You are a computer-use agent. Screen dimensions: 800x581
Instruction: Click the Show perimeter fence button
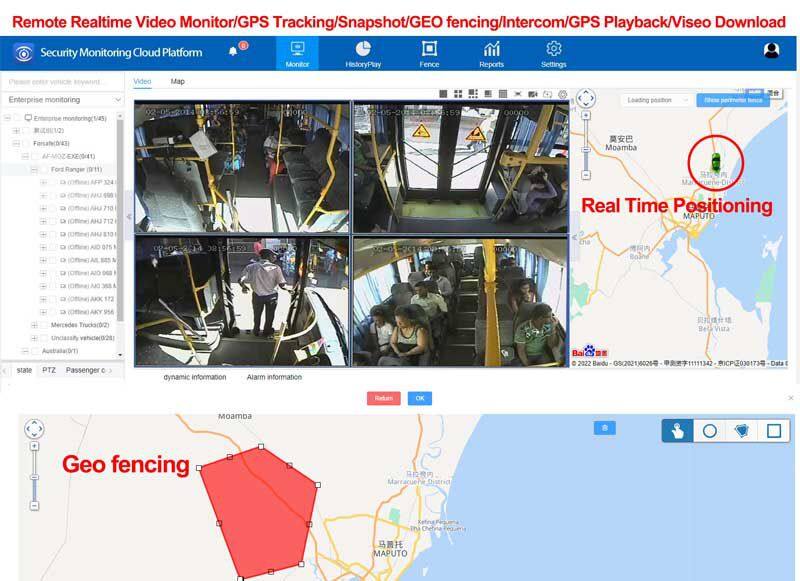733,100
